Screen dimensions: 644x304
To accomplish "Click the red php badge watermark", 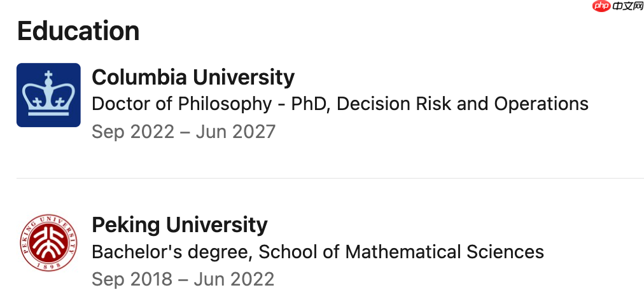I will [x=602, y=6].
